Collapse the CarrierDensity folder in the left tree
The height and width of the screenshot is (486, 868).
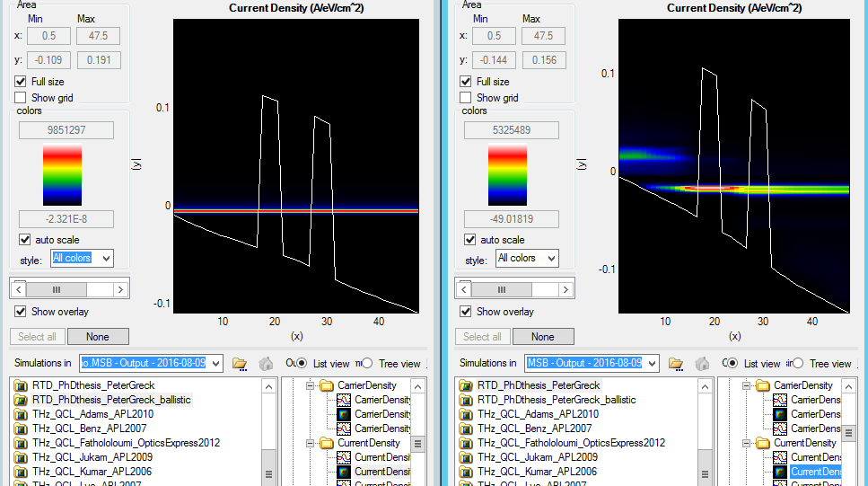[308, 385]
